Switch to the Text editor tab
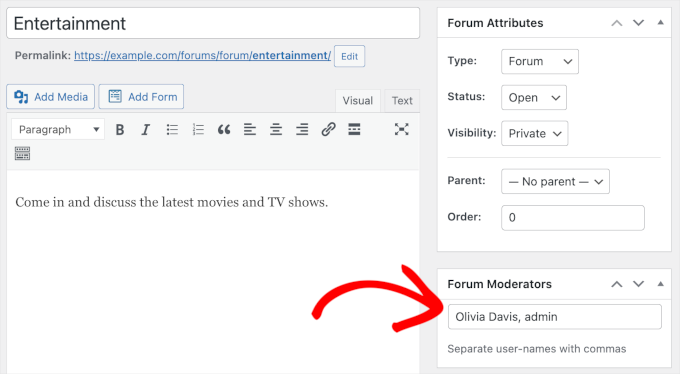This screenshot has width=680, height=374. pyautogui.click(x=402, y=101)
